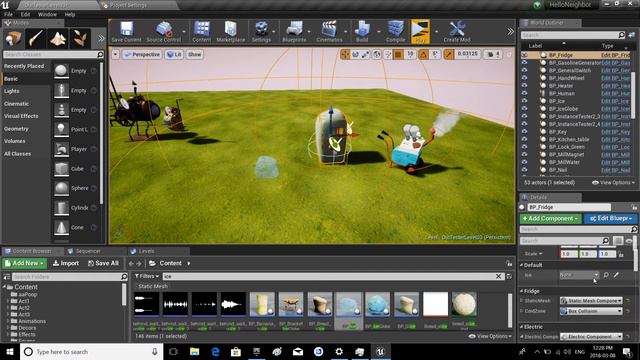Open CoolZone Box Collision dropdown
The height and width of the screenshot is (360, 640).
591,311
